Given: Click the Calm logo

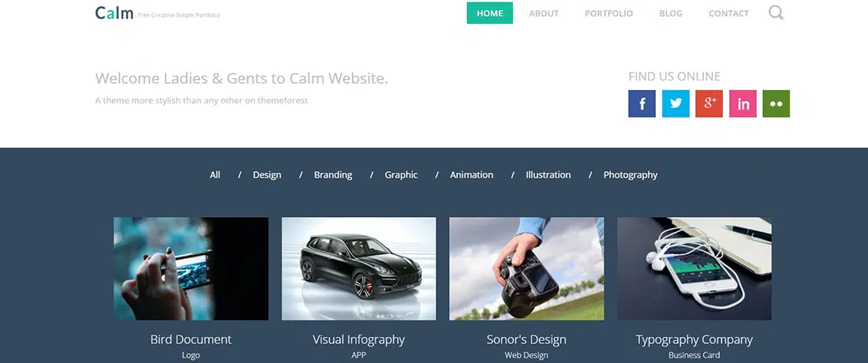Looking at the screenshot, I should pos(114,13).
